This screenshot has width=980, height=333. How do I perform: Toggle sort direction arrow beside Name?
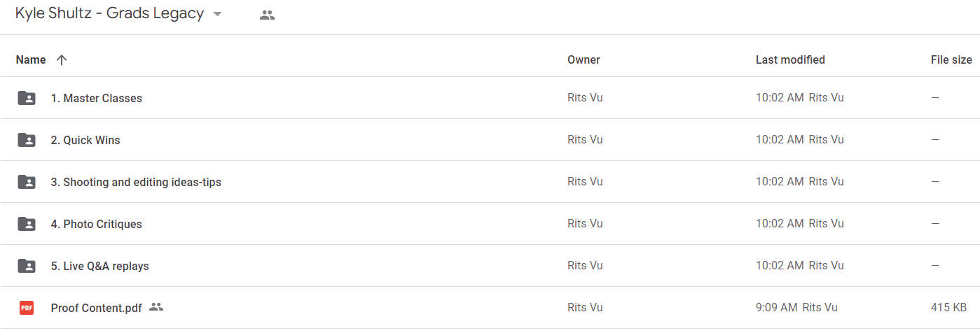tap(62, 60)
